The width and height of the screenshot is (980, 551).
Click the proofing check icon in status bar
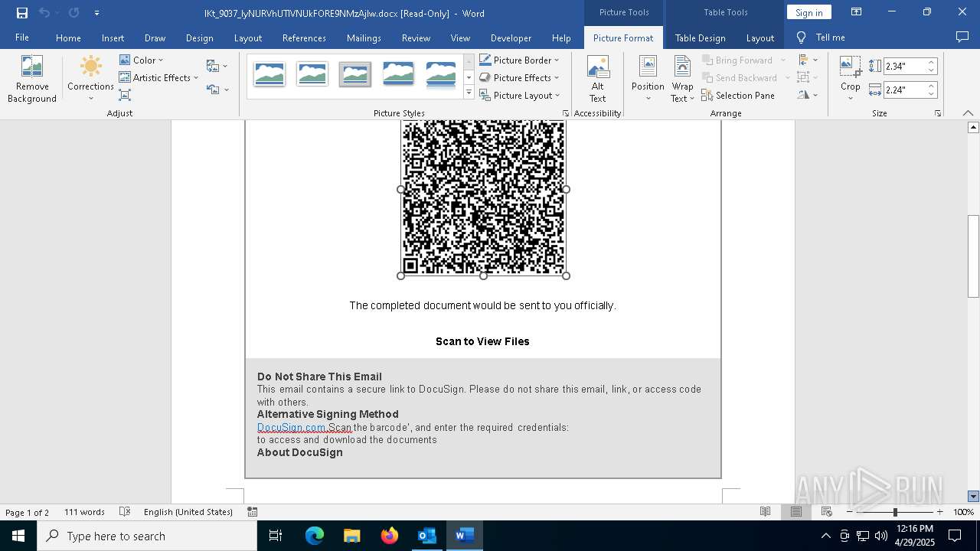coord(124,512)
